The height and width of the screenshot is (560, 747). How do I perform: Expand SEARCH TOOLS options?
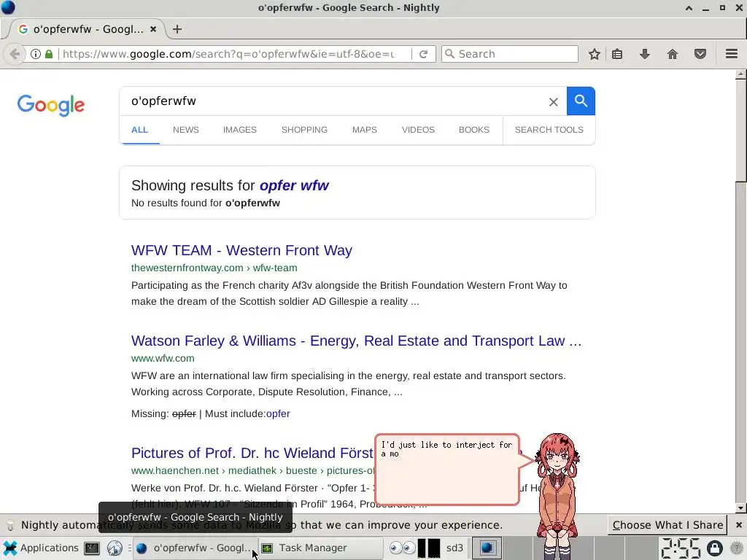pyautogui.click(x=549, y=130)
